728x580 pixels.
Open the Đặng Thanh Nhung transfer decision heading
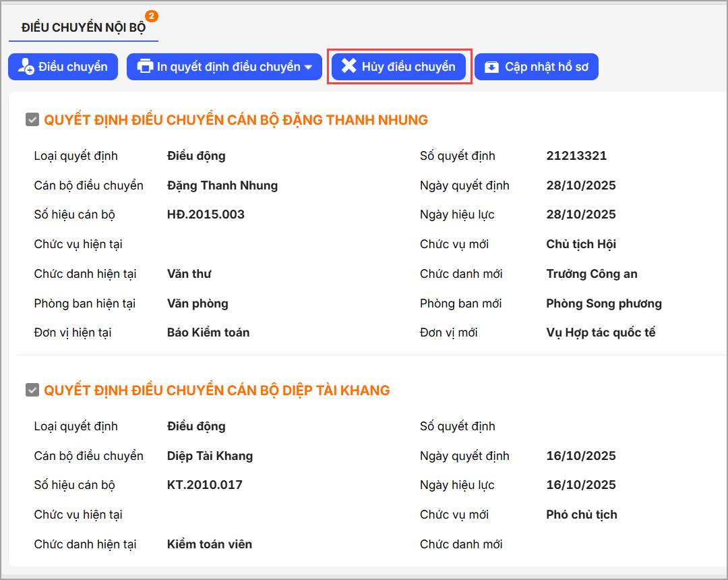coord(236,120)
